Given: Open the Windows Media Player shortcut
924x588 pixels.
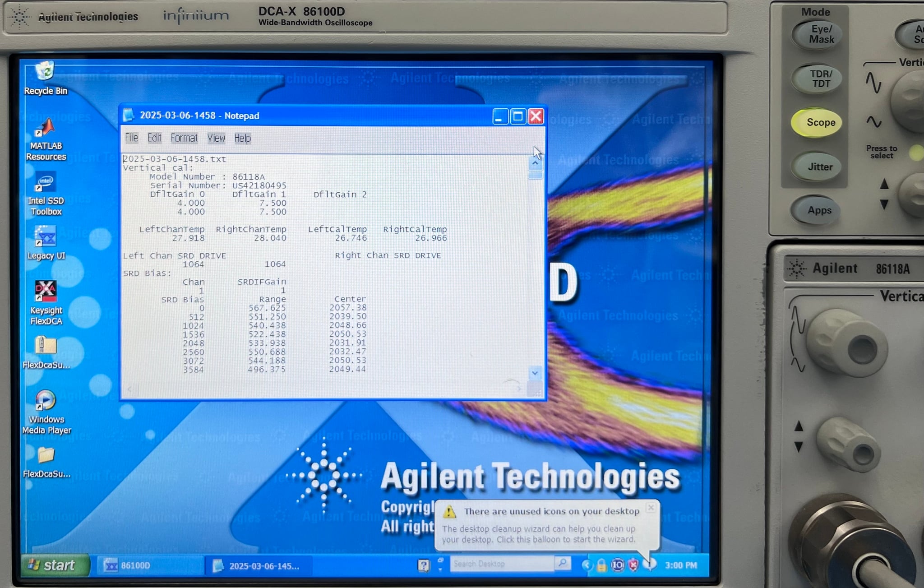Looking at the screenshot, I should [x=46, y=412].
